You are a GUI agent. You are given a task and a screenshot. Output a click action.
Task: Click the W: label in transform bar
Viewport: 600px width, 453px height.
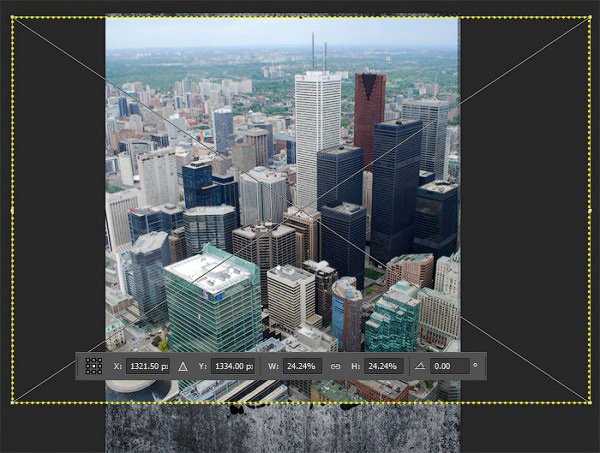tap(273, 366)
